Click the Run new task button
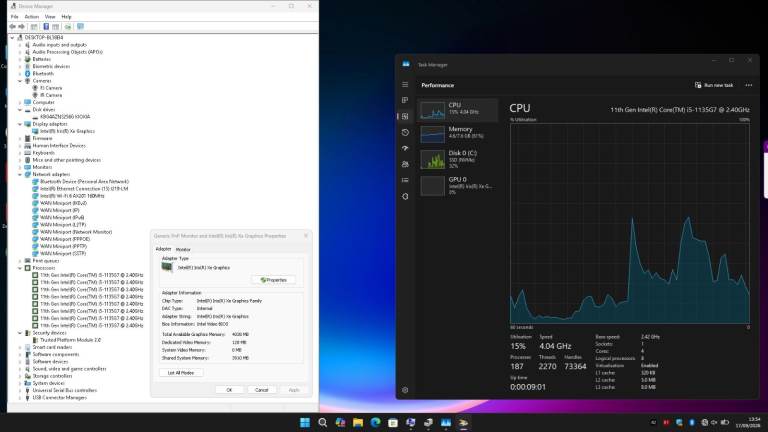This screenshot has height=432, width=768. [714, 85]
